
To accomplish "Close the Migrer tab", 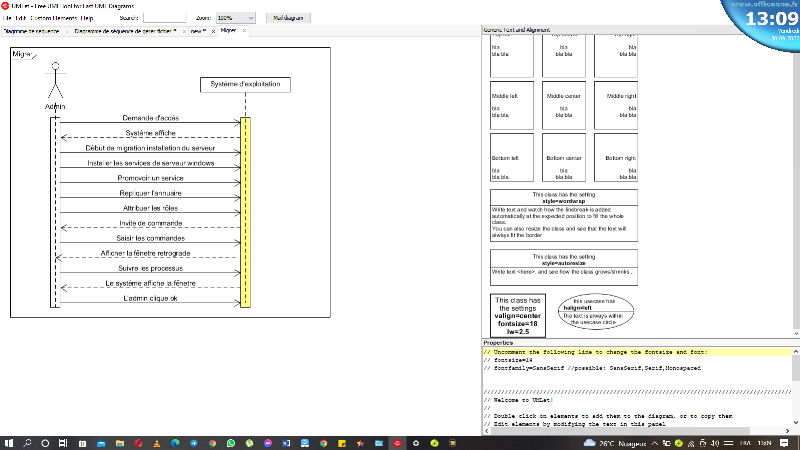I will [244, 31].
